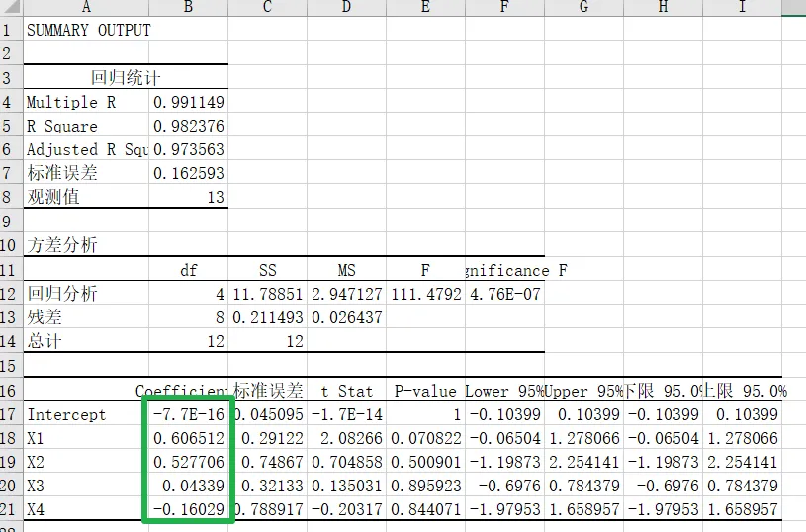
Task: Click the 回归分析 row label
Action: click(86, 293)
